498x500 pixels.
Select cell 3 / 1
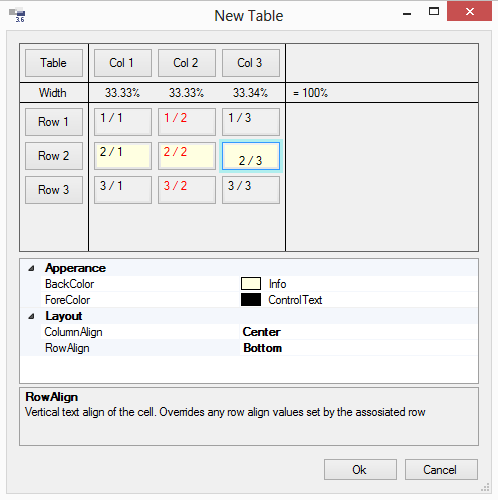click(123, 190)
